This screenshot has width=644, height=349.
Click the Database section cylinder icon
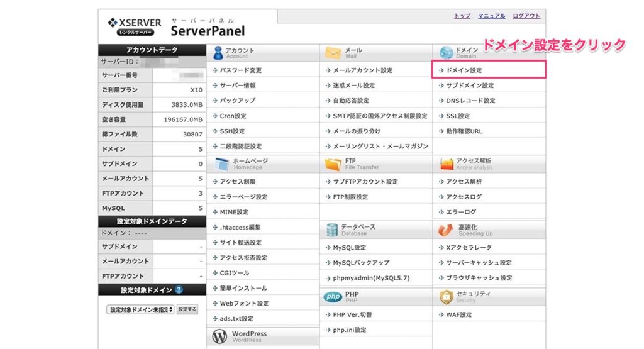pyautogui.click(x=332, y=230)
